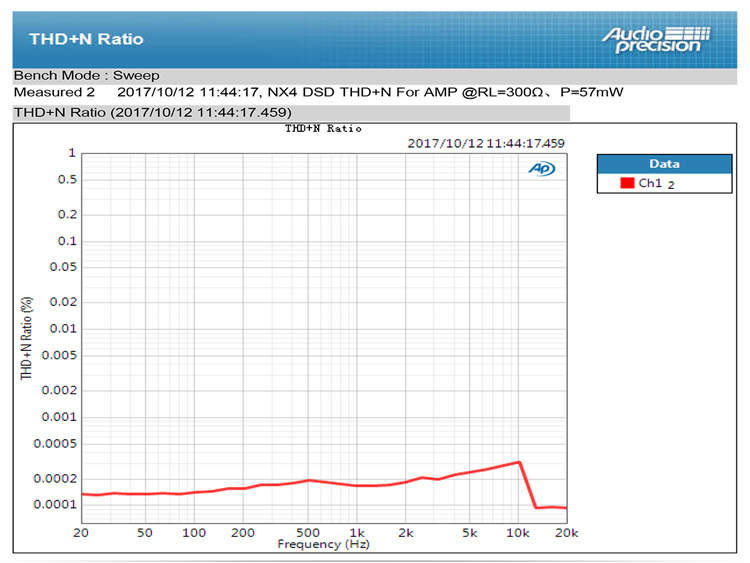Click the Data legend header
The image size is (750, 563).
[663, 164]
